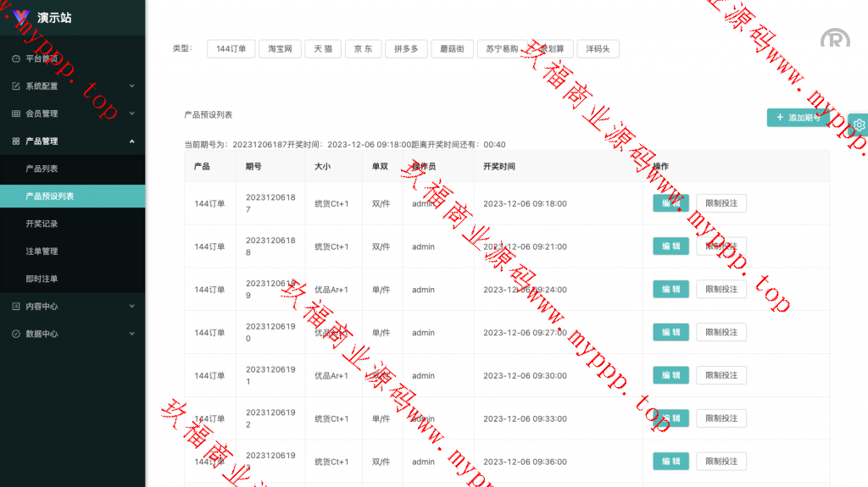Click the round R avatar icon

[x=835, y=39]
